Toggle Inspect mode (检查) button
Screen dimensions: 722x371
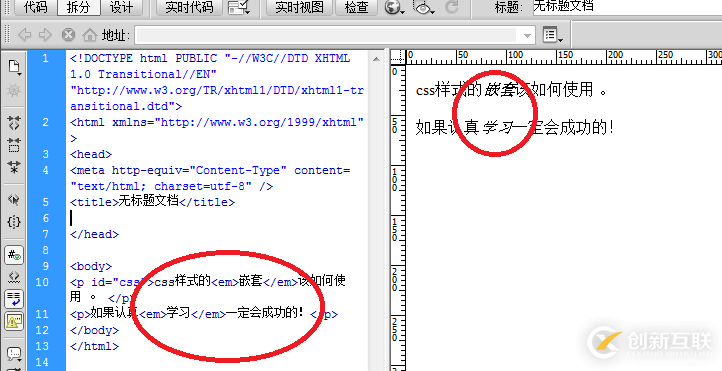coord(357,7)
